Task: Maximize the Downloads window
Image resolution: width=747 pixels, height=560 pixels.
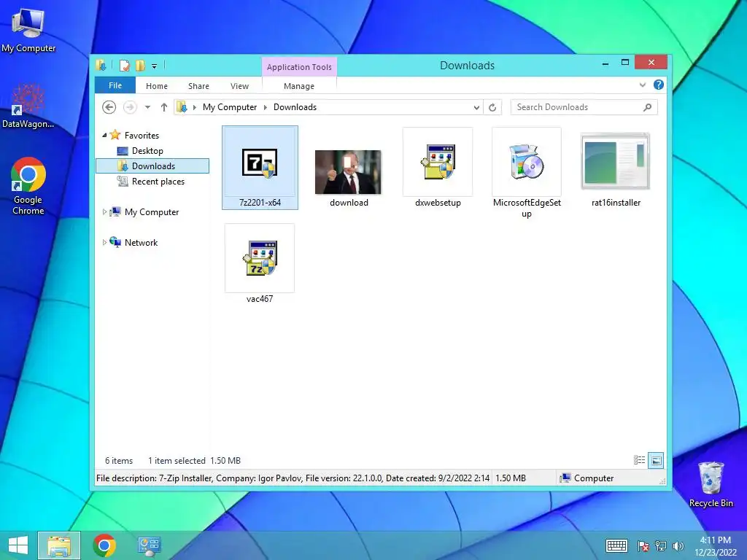Action: (x=625, y=63)
